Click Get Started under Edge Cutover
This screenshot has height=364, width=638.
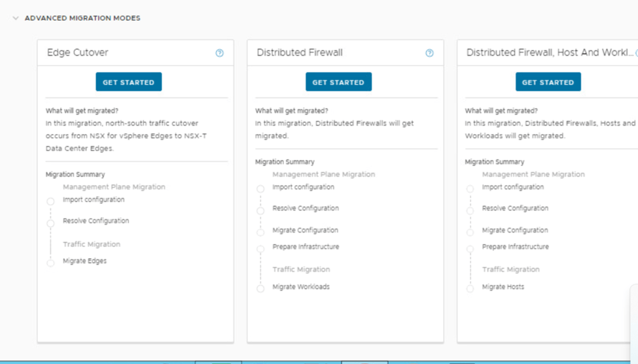(x=128, y=82)
